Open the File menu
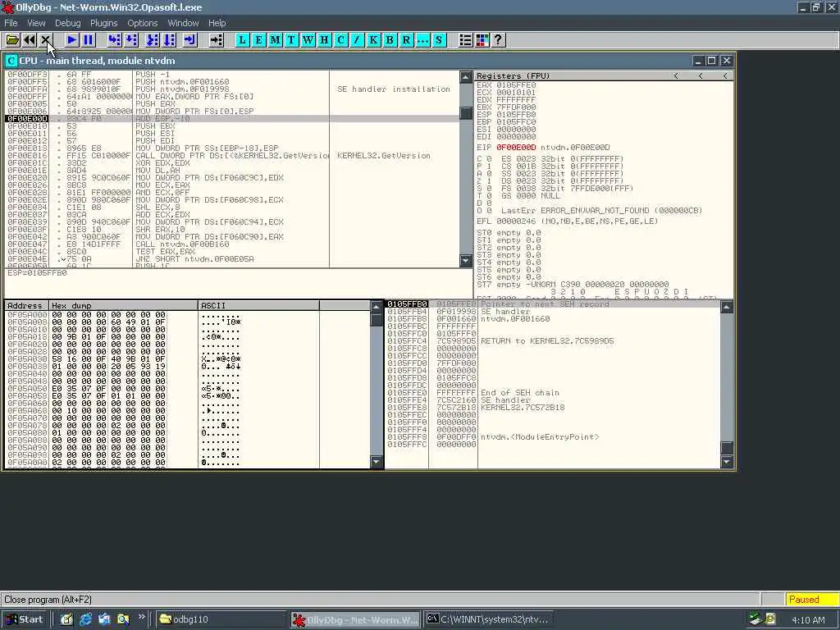Screen dimensions: 840x630 11,23
